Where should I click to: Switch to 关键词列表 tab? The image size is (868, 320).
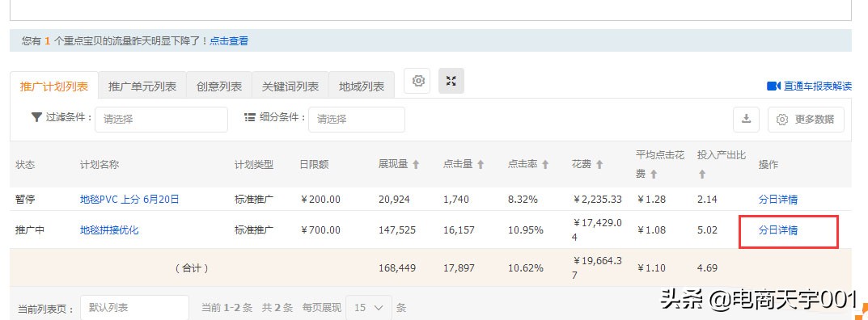click(x=290, y=86)
